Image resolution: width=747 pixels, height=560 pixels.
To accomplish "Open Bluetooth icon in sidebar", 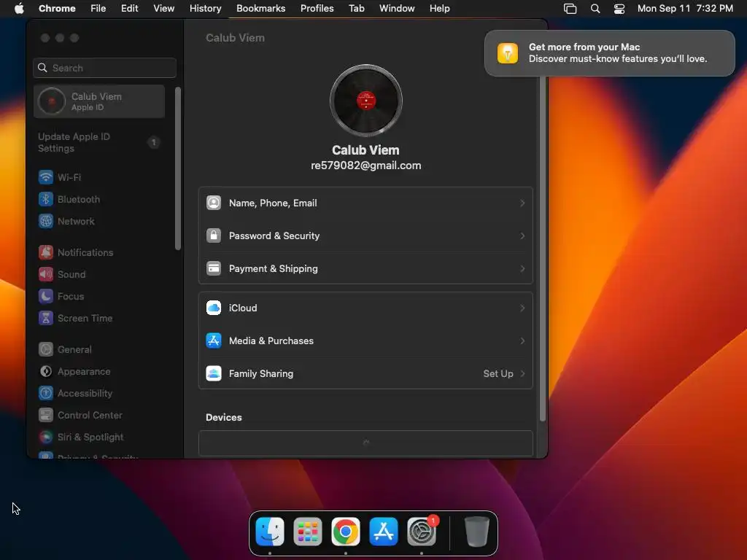I will point(46,199).
